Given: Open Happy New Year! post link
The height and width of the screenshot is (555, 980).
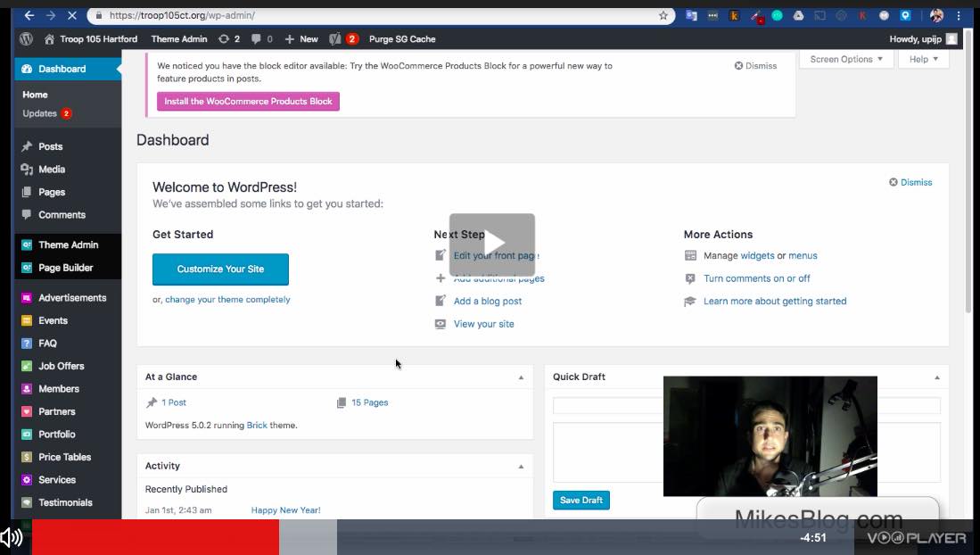Looking at the screenshot, I should coord(285,510).
